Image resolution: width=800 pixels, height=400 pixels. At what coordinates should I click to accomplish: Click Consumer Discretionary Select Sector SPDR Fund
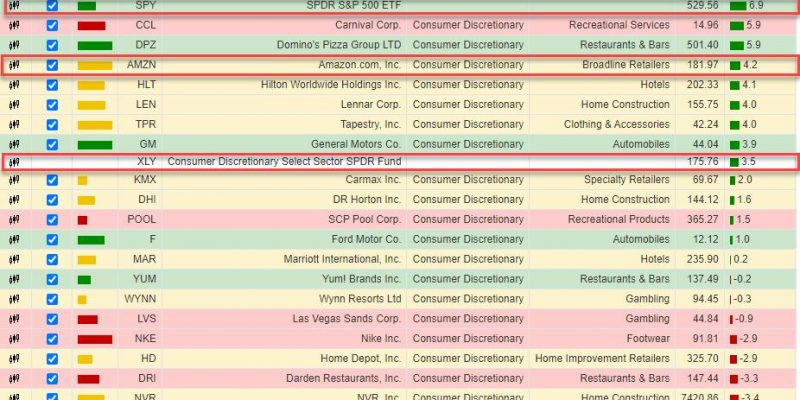[x=284, y=162]
